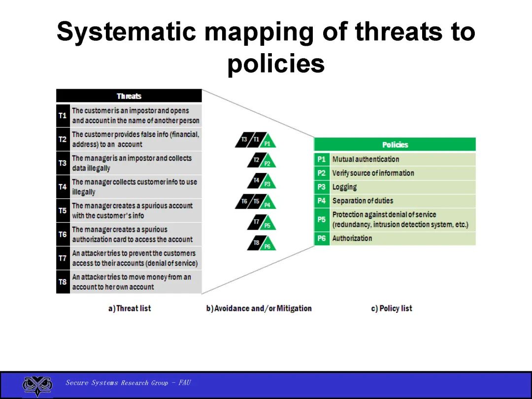Click the T1 parallelogram beside P1

pyautogui.click(x=256, y=139)
